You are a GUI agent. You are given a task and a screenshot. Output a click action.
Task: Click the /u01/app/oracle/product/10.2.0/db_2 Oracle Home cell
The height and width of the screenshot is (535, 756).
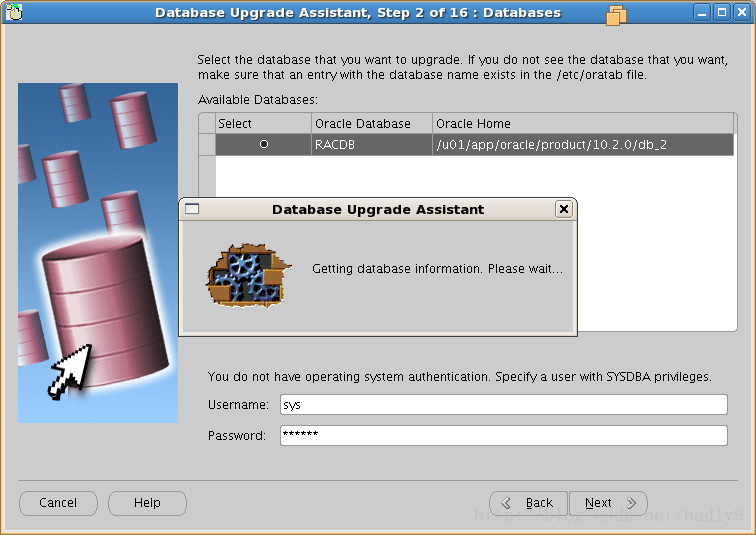(x=583, y=145)
